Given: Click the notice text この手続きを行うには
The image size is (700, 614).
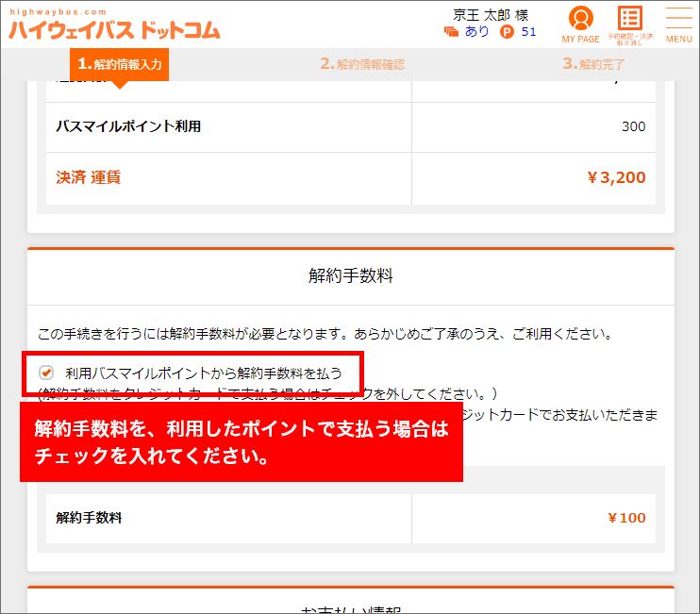Looking at the screenshot, I should coord(325,333).
